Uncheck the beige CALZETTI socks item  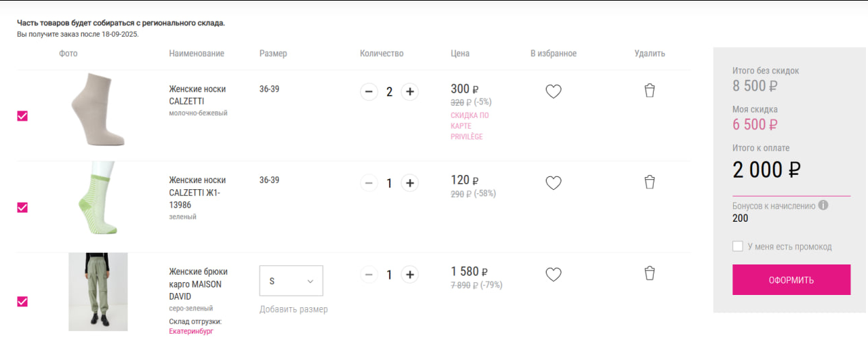pos(22,116)
